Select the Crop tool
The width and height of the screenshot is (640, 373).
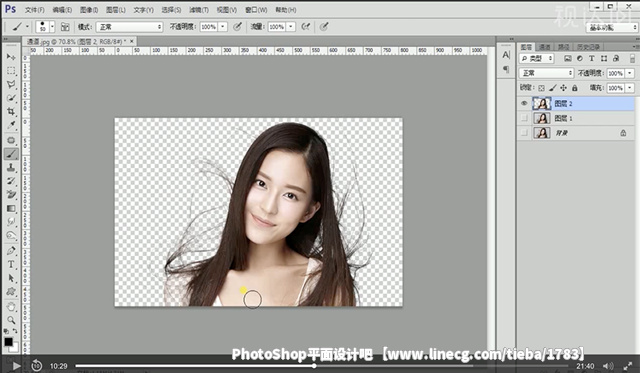(x=11, y=111)
